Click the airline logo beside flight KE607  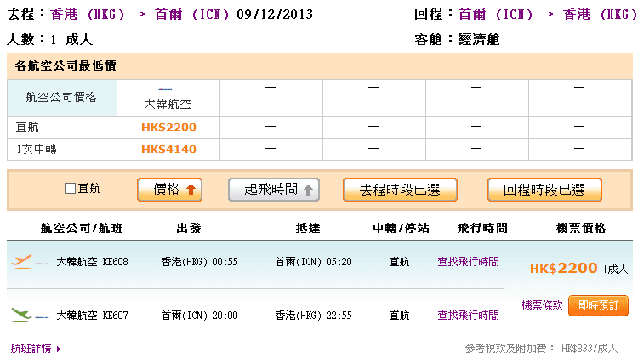(22, 315)
